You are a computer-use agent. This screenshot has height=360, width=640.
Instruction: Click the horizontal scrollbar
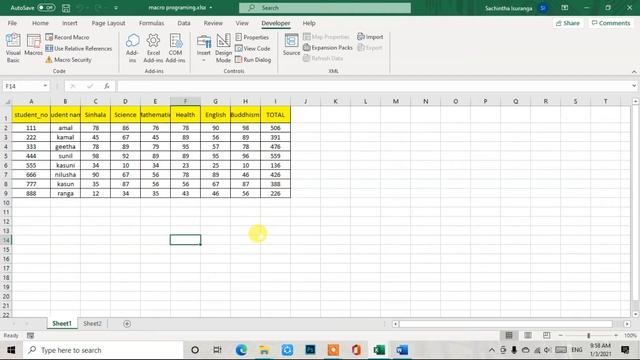coord(506,324)
